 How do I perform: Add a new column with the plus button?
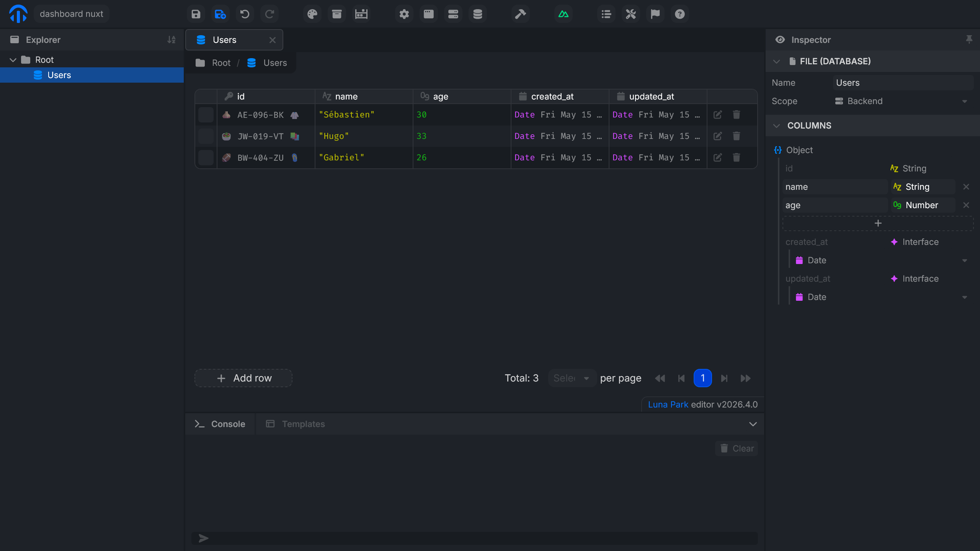point(878,223)
